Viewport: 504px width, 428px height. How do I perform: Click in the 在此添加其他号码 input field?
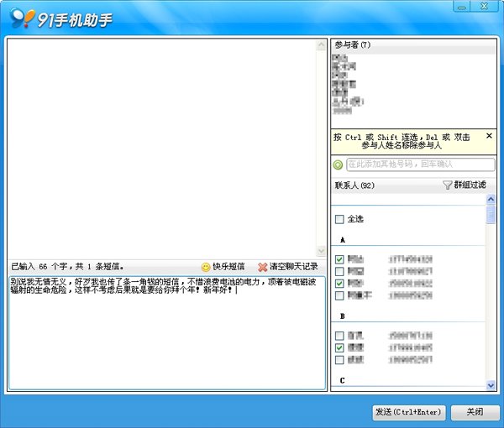click(421, 164)
